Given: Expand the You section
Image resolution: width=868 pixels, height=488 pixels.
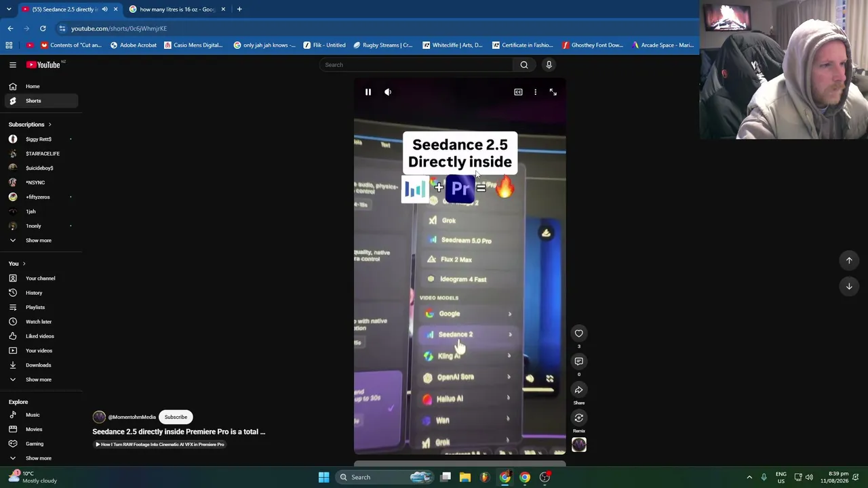Looking at the screenshot, I should pos(17,264).
